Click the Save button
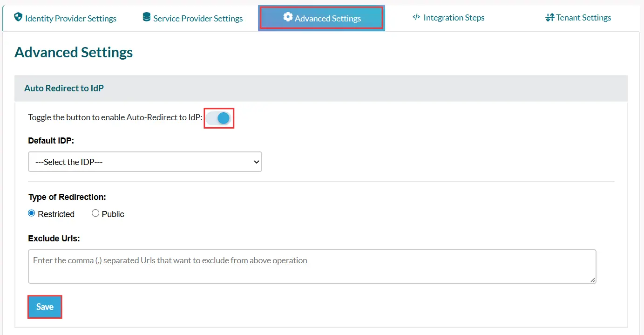644x335 pixels. [x=44, y=307]
